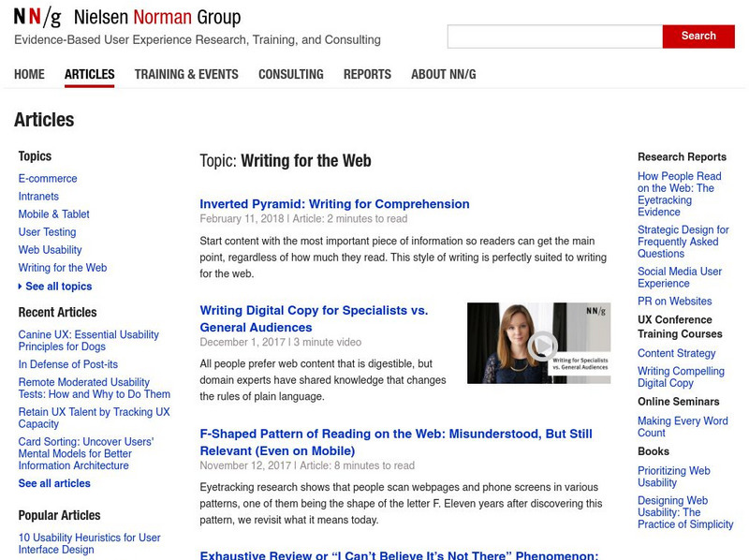The width and height of the screenshot is (749, 560).
Task: Open the Inverted Pyramid article
Action: [x=335, y=204]
